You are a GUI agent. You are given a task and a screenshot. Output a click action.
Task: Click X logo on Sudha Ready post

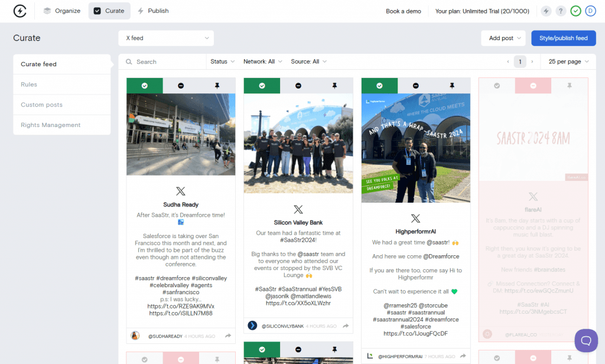point(181,191)
